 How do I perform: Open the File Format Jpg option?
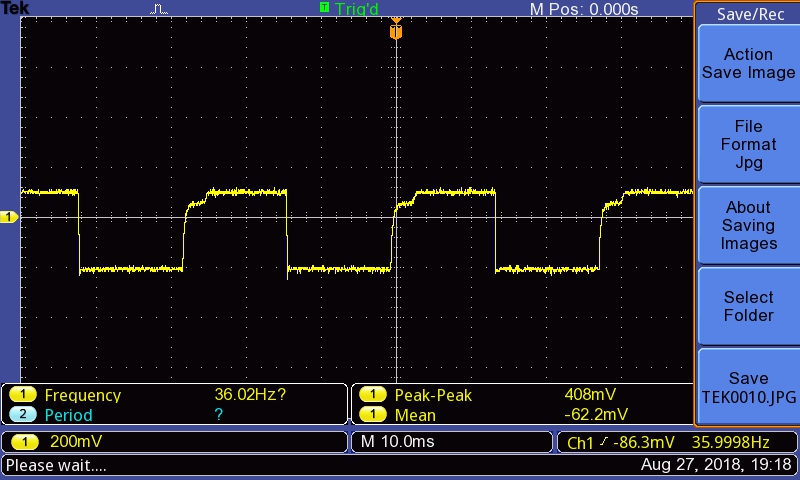[748, 144]
